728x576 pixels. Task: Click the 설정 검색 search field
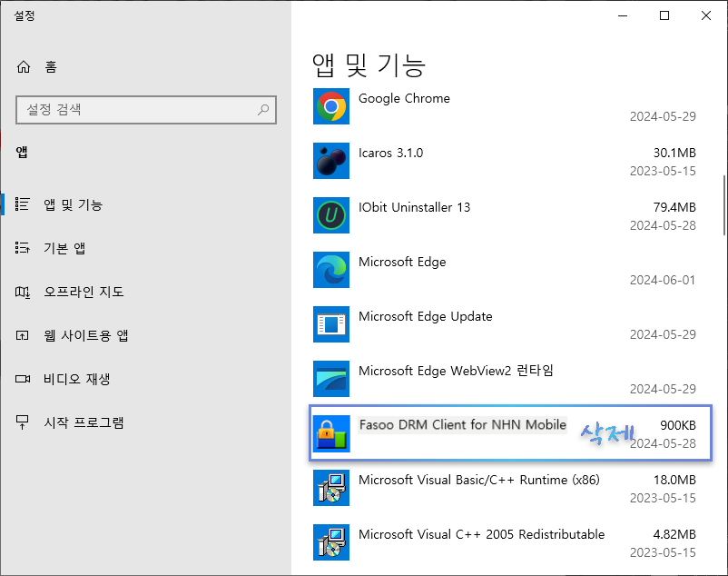(x=136, y=109)
